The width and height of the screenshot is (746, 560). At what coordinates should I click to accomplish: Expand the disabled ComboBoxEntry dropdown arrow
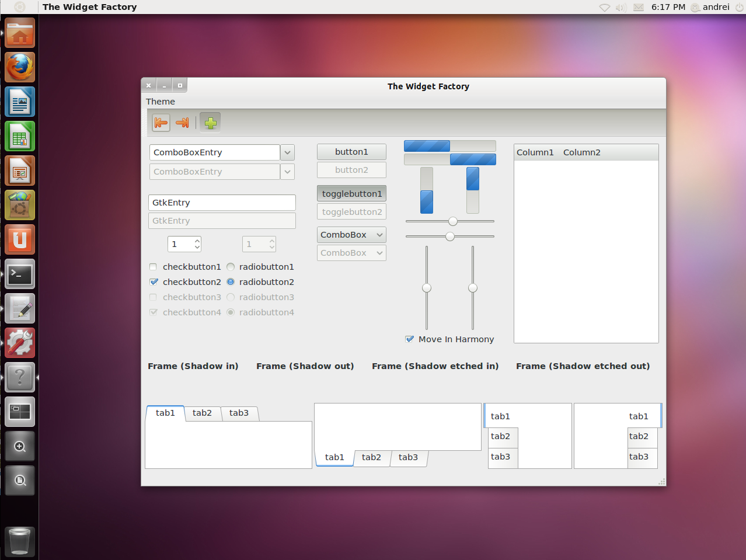click(287, 172)
